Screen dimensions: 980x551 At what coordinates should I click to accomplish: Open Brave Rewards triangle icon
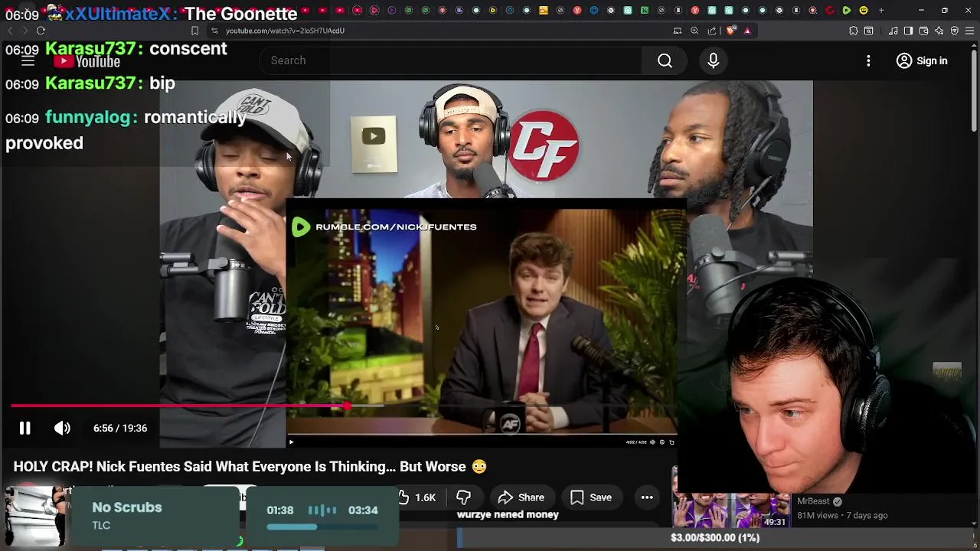(747, 31)
